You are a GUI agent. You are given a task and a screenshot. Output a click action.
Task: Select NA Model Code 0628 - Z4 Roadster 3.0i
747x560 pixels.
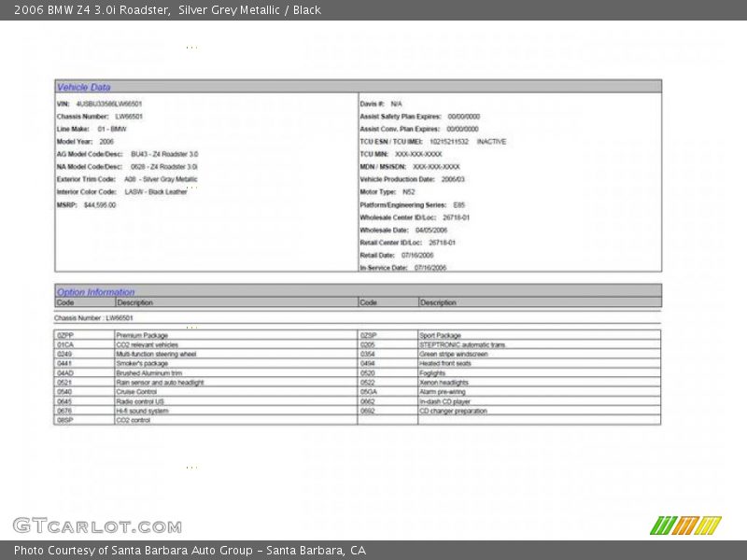point(164,167)
